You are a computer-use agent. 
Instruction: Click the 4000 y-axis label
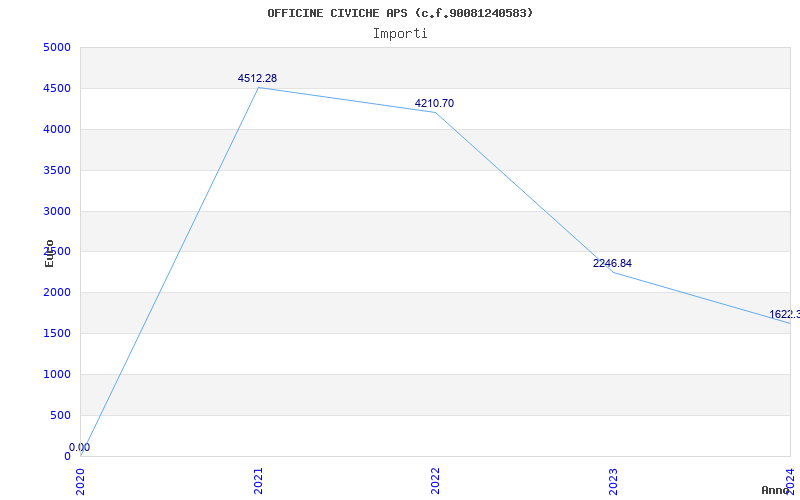[57, 130]
